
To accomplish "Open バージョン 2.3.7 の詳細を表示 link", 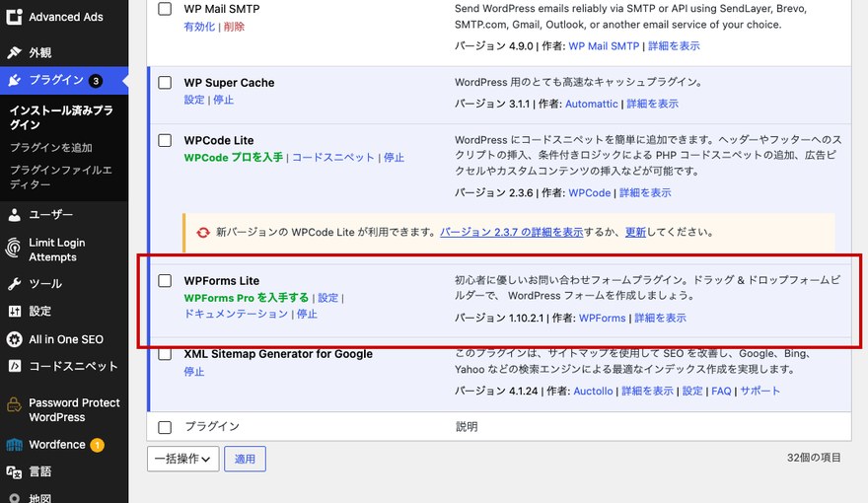I will tap(512, 233).
